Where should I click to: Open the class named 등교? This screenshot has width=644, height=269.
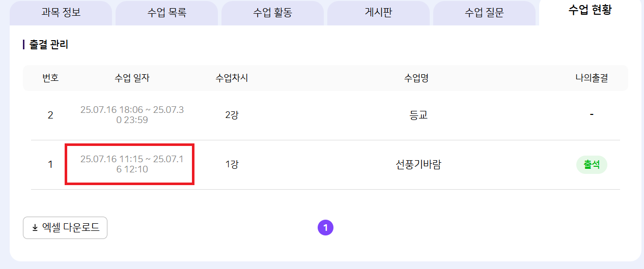418,115
